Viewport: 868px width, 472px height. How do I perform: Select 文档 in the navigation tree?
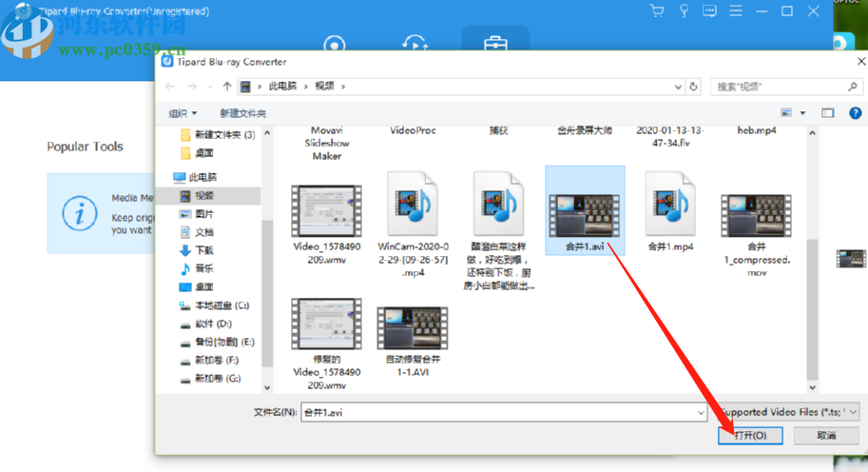(197, 232)
